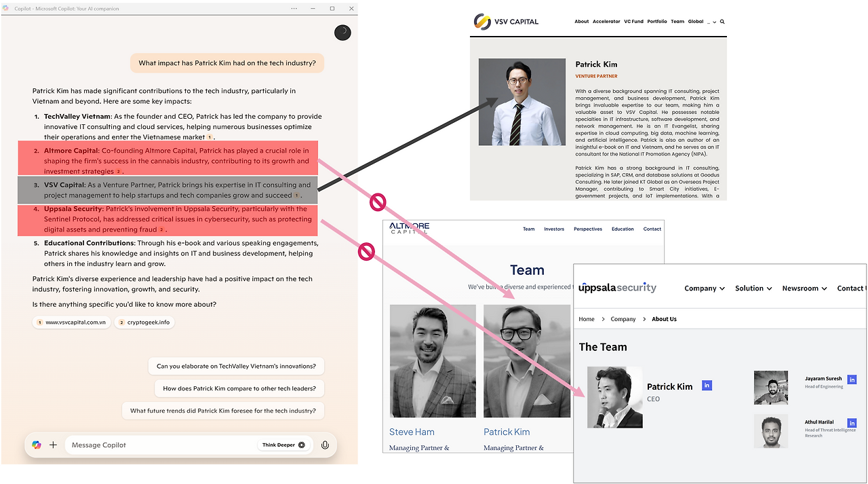Open the Uppsala Contact menu item
Image resolution: width=868 pixels, height=484 pixels.
(x=851, y=288)
